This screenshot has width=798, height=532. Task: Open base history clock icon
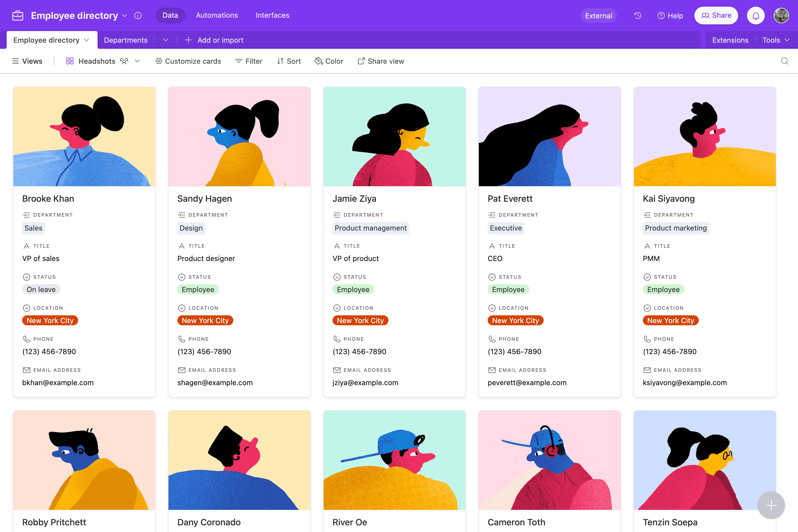point(638,16)
